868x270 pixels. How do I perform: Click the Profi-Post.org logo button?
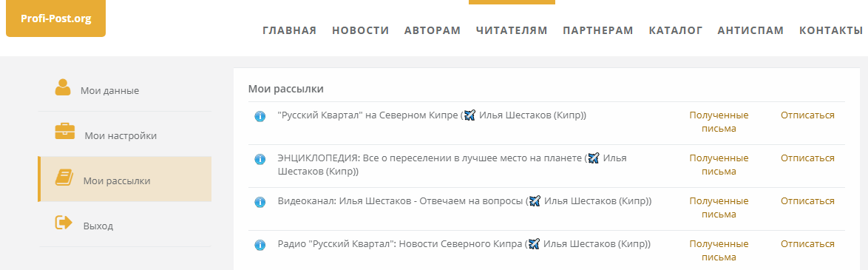click(55, 18)
